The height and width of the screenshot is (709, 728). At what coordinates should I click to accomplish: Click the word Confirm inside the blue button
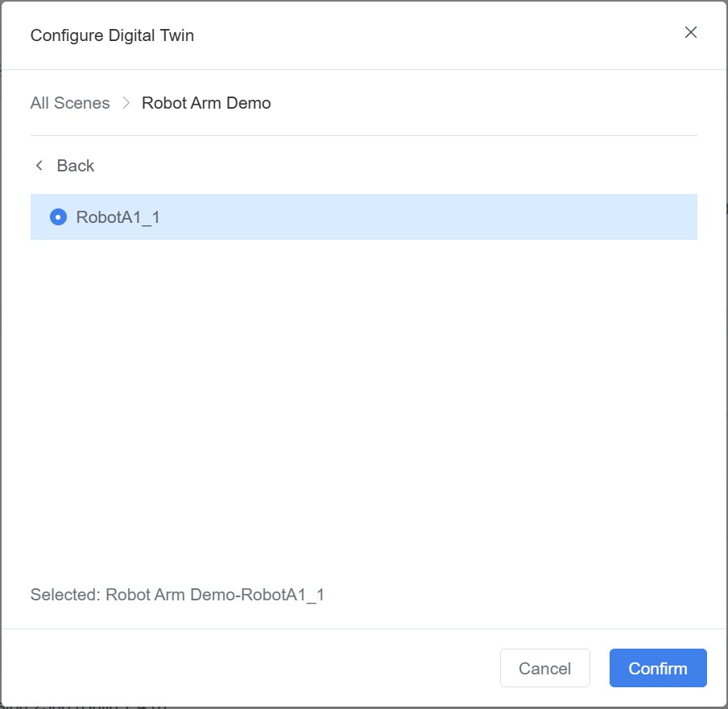658,669
